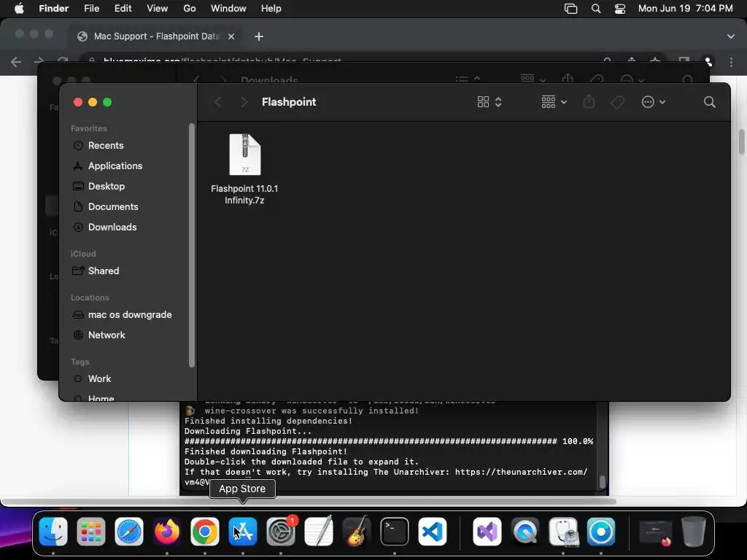
Task: Open Control Center in menu bar
Action: 620,9
